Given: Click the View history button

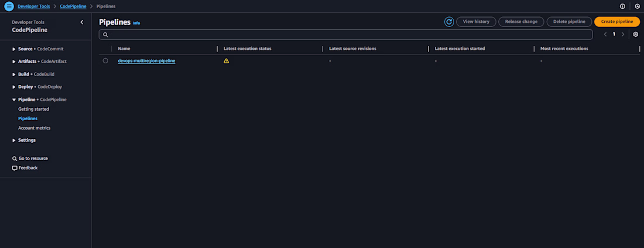Looking at the screenshot, I should [x=476, y=22].
